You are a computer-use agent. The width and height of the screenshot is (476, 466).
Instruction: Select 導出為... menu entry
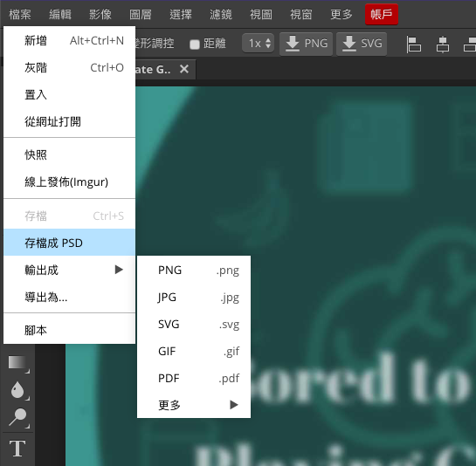click(70, 297)
